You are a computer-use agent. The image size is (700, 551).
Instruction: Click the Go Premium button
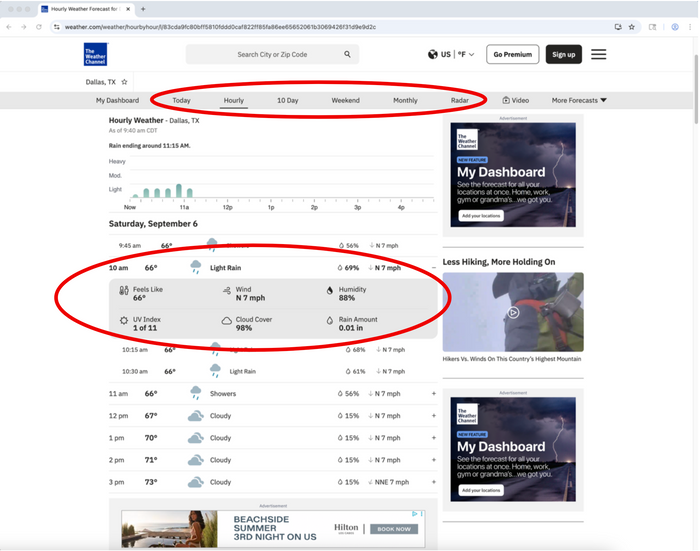coord(512,54)
